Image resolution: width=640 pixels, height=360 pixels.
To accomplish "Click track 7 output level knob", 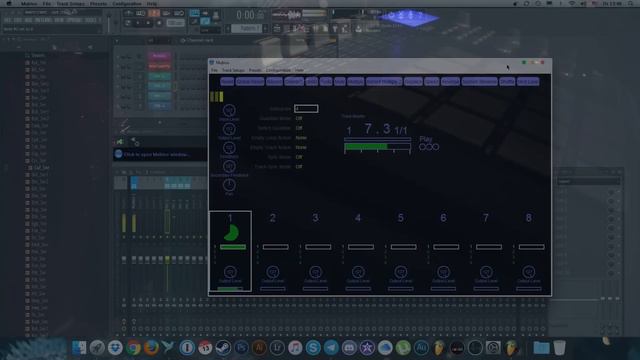I will coord(486,272).
